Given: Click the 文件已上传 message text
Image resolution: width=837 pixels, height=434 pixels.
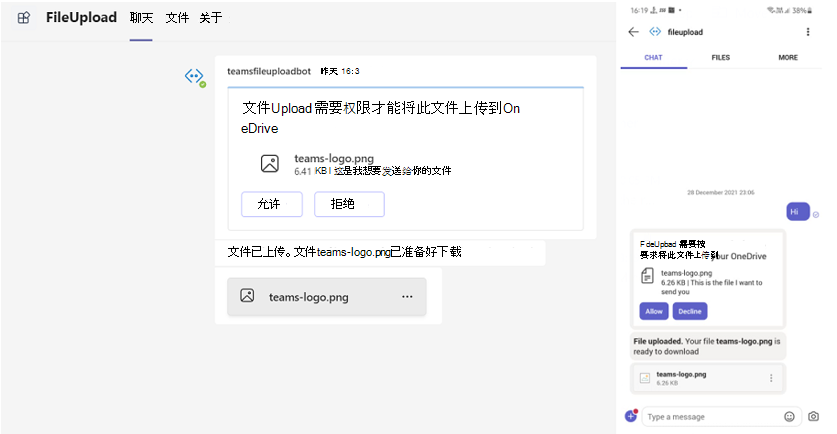Looking at the screenshot, I should click(x=344, y=252).
